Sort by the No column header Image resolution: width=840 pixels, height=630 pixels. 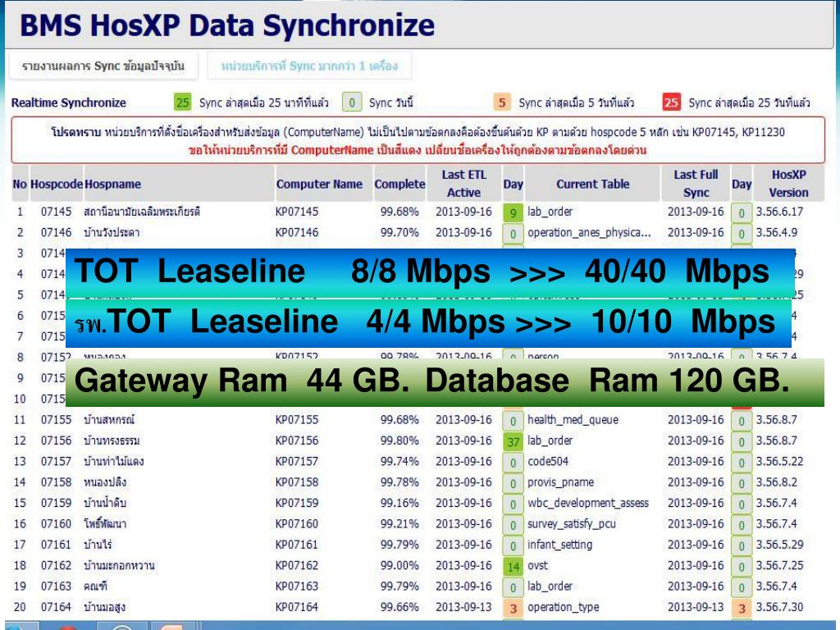(x=20, y=184)
